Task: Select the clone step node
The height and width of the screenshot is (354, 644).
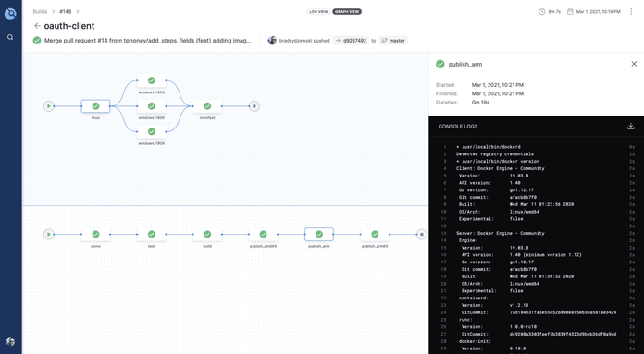Action: (95, 234)
